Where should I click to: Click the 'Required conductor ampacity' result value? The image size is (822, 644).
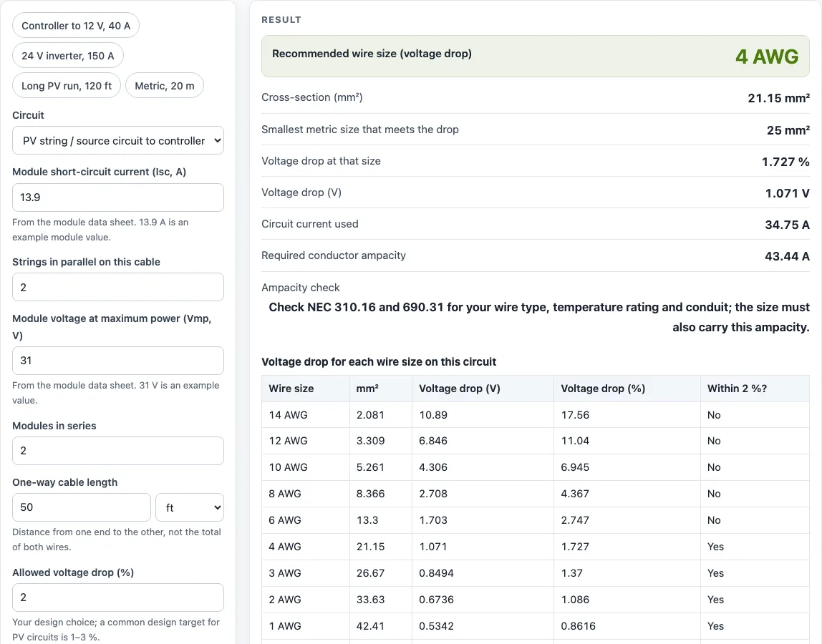[787, 256]
